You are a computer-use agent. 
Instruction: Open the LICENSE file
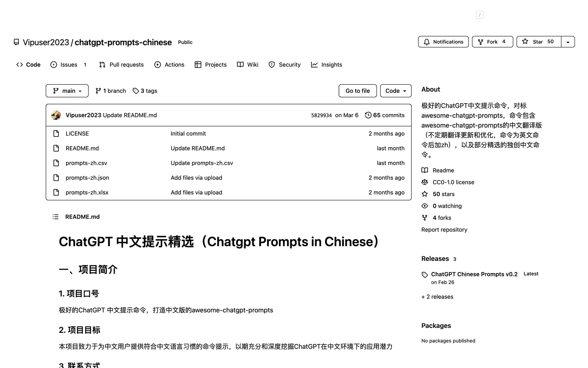pos(77,134)
